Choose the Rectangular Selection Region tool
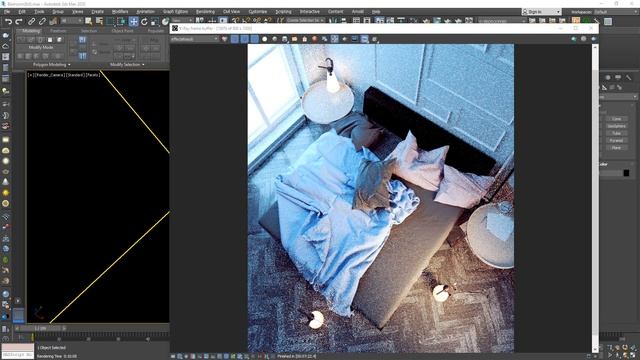Image resolution: width=640 pixels, height=360 pixels. 110,21
